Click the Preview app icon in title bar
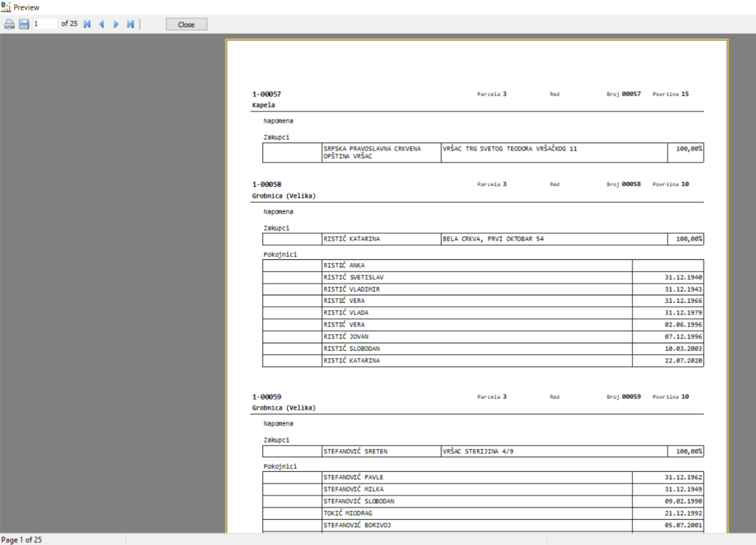 point(6,7)
